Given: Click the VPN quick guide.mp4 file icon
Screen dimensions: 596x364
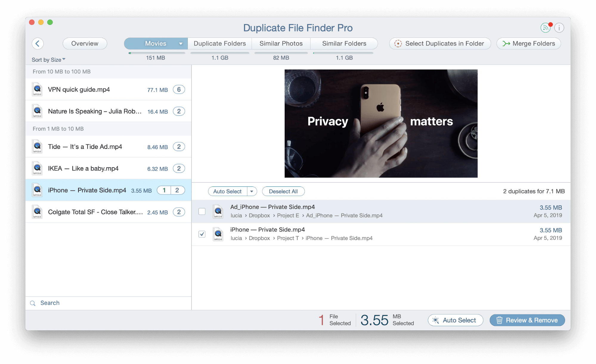Looking at the screenshot, I should tap(37, 89).
